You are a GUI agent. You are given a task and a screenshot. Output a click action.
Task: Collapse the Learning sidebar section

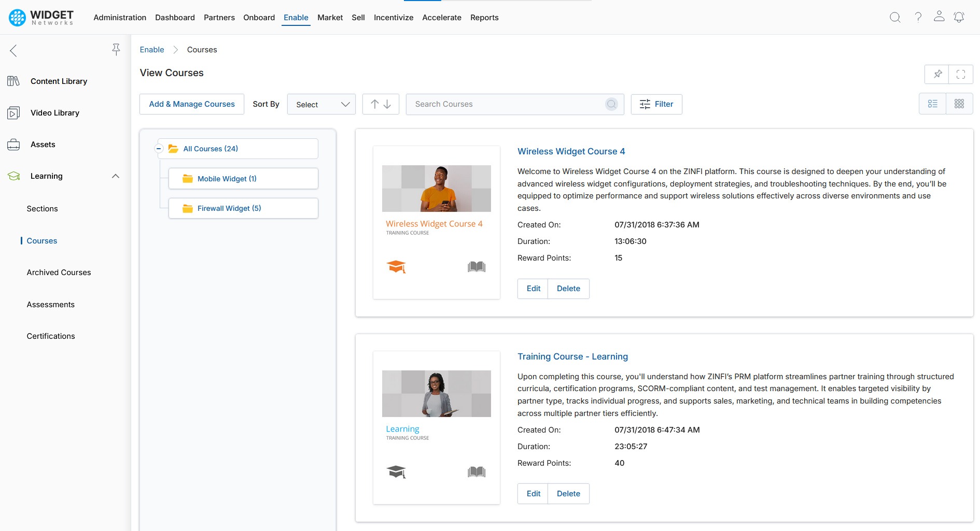[x=116, y=176]
